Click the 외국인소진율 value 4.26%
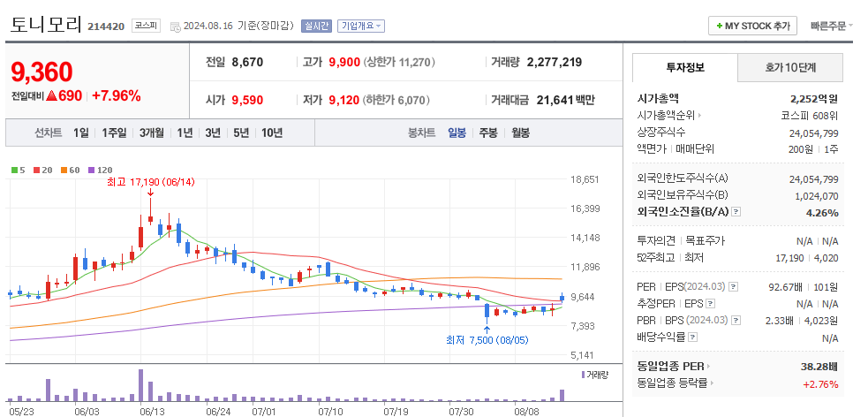The width and height of the screenshot is (868, 417). pos(823,213)
